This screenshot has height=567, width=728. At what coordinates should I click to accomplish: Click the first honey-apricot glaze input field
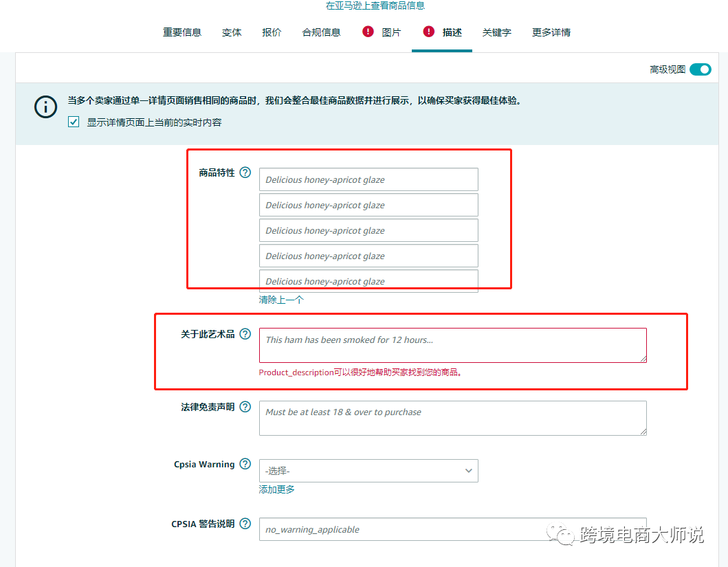[368, 179]
